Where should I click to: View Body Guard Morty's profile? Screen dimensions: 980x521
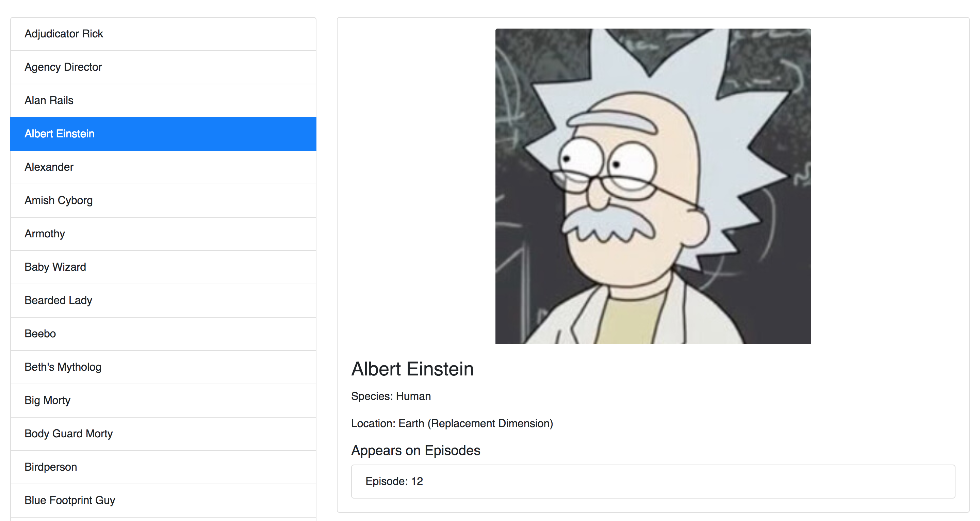coord(163,434)
